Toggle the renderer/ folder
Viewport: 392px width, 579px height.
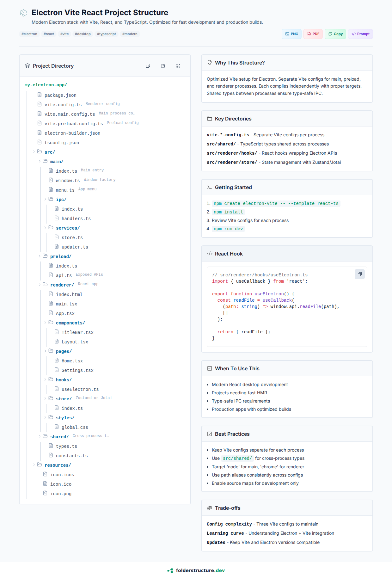40,285
